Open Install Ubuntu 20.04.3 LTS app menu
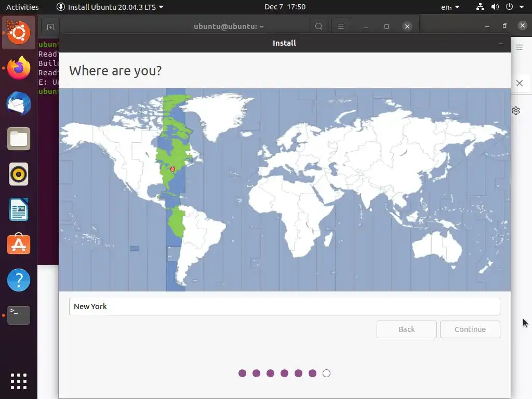The image size is (532, 399). (x=110, y=7)
